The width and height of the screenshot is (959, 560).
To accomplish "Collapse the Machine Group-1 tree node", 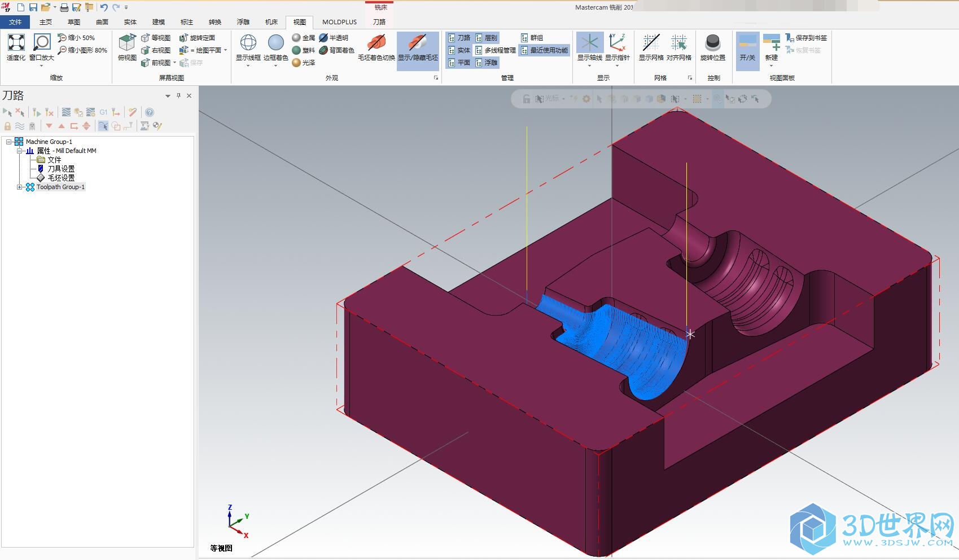I will click(x=9, y=142).
